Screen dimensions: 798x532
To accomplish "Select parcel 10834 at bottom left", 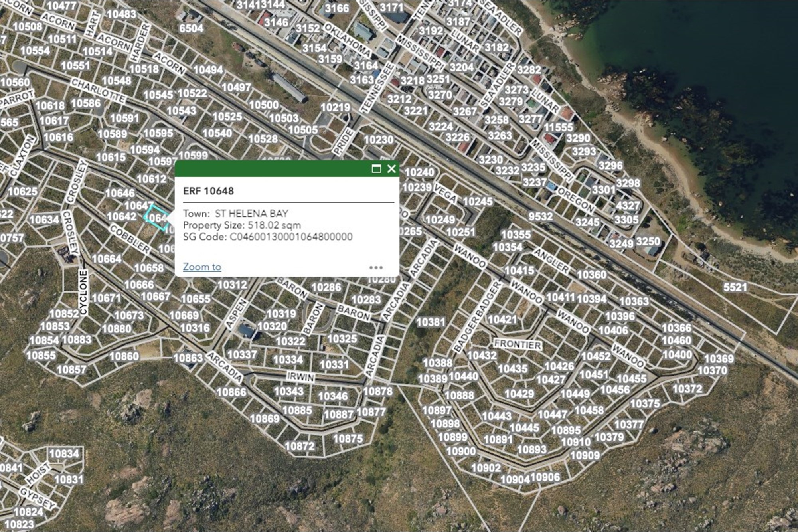I will 64,453.
